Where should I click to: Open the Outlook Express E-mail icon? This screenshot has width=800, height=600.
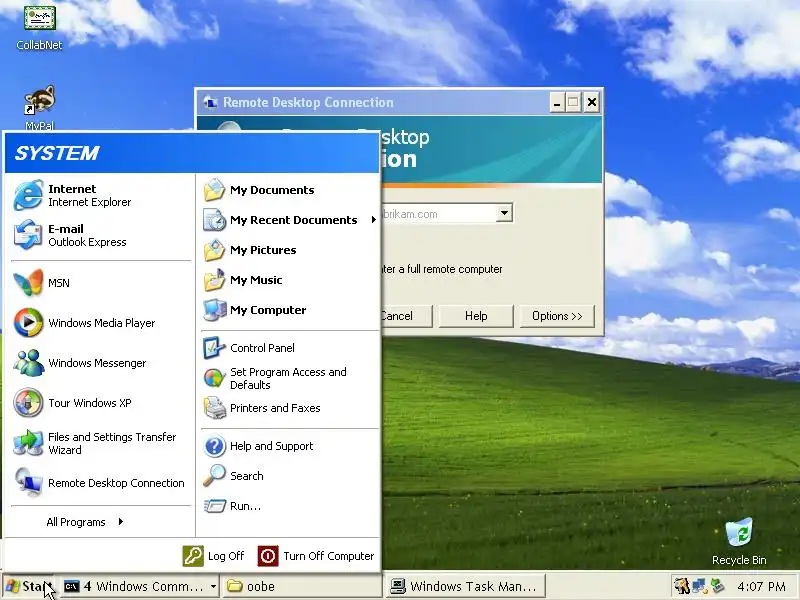(28, 235)
